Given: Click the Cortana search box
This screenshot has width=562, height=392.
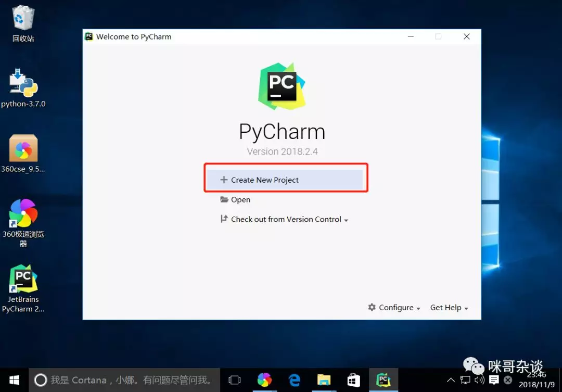Looking at the screenshot, I should coord(124,380).
